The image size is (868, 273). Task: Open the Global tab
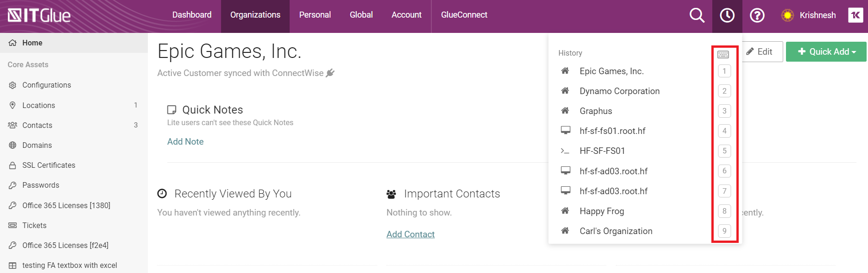[361, 15]
